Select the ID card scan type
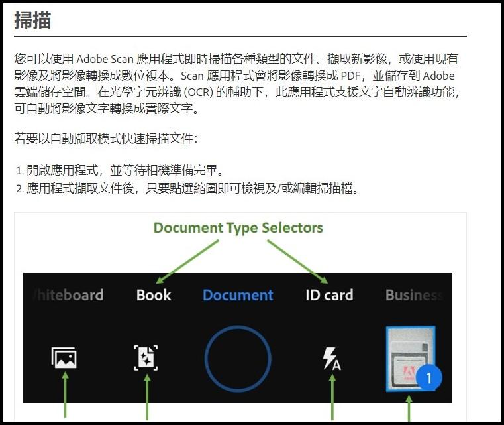 pos(329,295)
